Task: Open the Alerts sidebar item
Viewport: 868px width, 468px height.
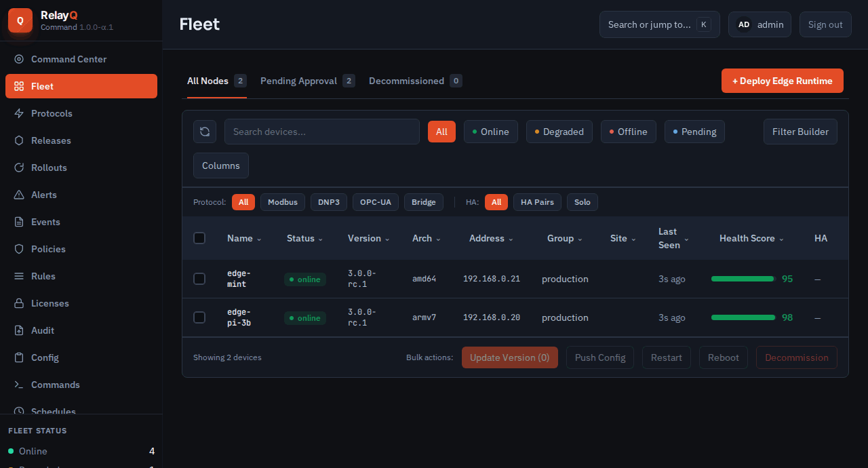Action: pyautogui.click(x=81, y=195)
